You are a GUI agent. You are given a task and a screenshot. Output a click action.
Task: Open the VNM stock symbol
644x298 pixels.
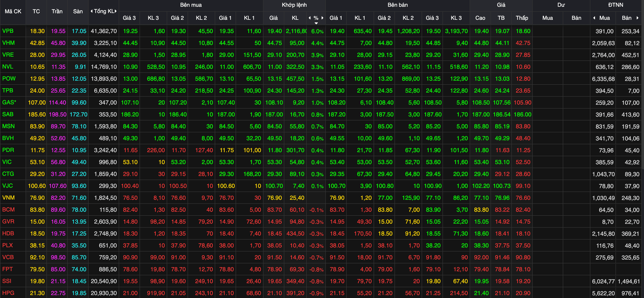[x=8, y=198]
